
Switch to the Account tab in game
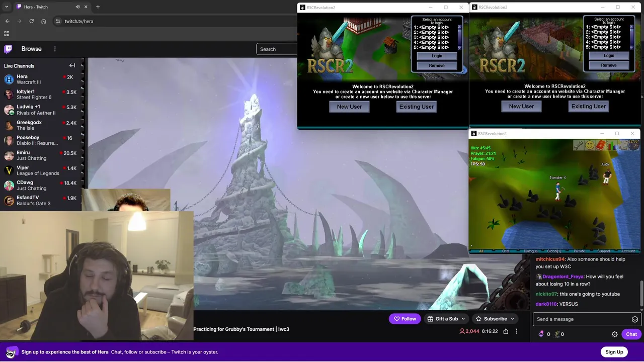coord(628,251)
